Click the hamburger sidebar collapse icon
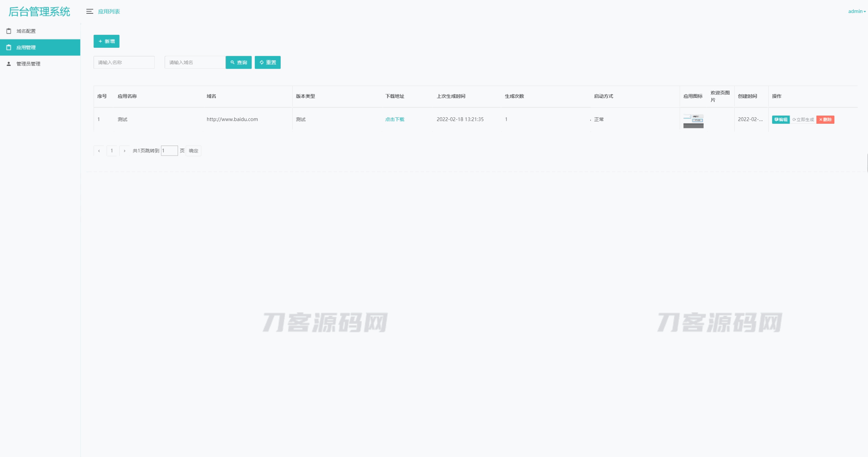Viewport: 868px width, 457px height. click(89, 11)
